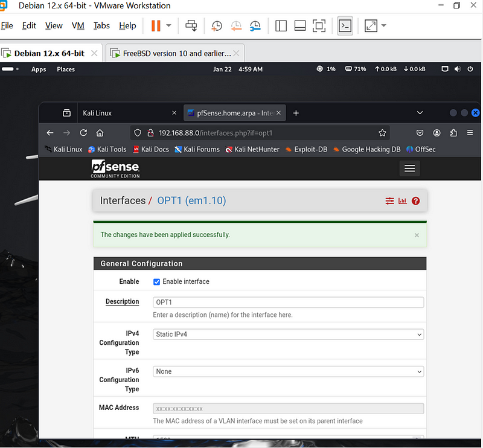Open the VMware File menu
This screenshot has height=448, width=483.
point(7,25)
